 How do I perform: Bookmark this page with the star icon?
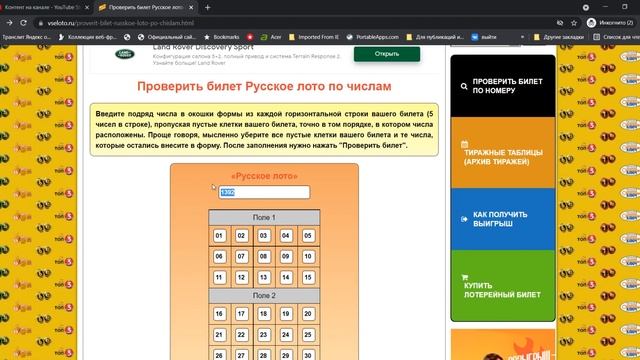(x=574, y=23)
